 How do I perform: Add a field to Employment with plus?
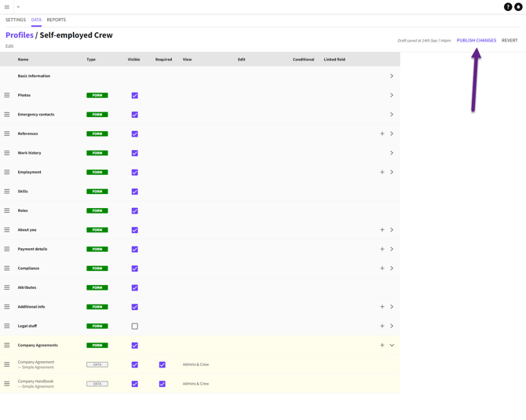click(382, 172)
